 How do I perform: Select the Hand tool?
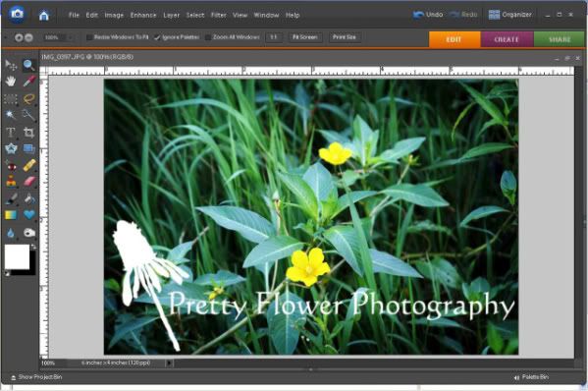click(11, 82)
